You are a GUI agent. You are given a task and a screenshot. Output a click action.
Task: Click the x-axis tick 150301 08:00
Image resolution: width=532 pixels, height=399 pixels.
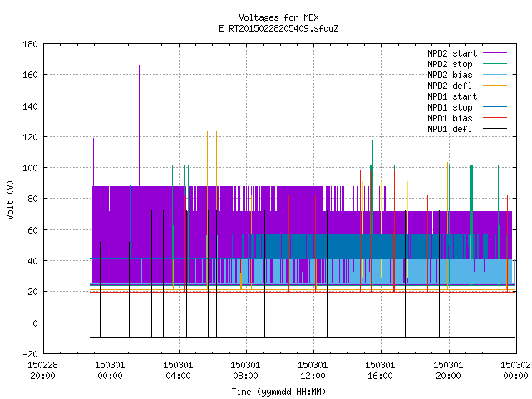245,371
